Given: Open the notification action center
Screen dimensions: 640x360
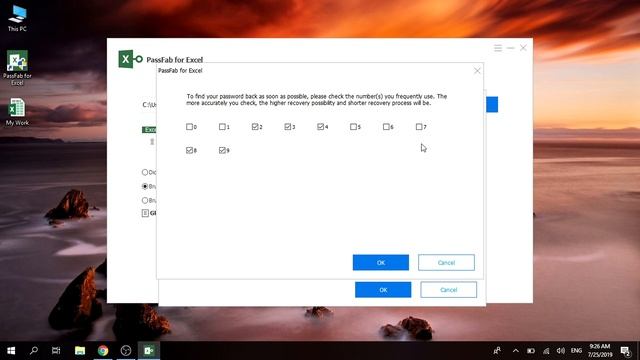Looking at the screenshot, I should click(626, 351).
